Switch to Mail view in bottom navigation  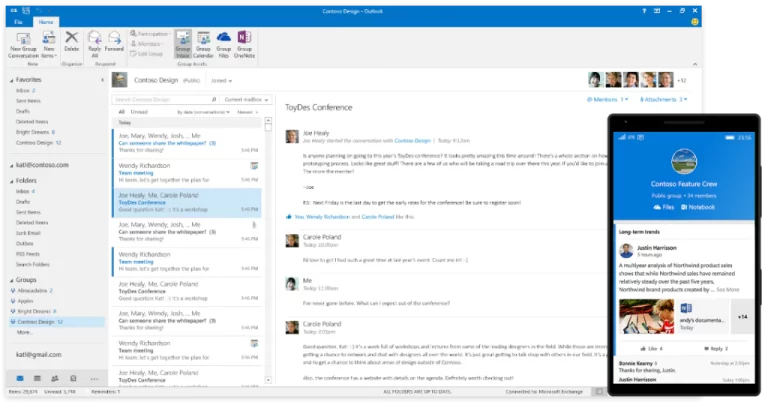[x=20, y=378]
